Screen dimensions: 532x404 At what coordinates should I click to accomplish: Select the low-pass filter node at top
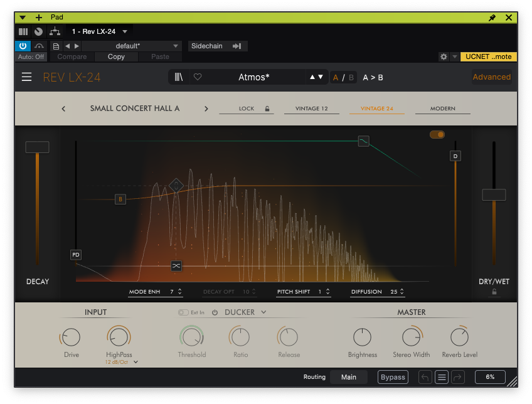point(364,141)
